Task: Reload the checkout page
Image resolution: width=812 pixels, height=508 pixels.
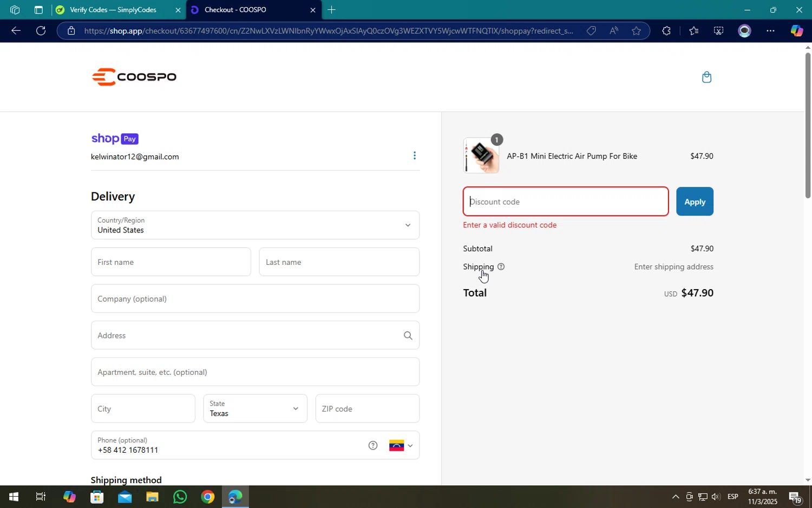Action: coord(41,31)
